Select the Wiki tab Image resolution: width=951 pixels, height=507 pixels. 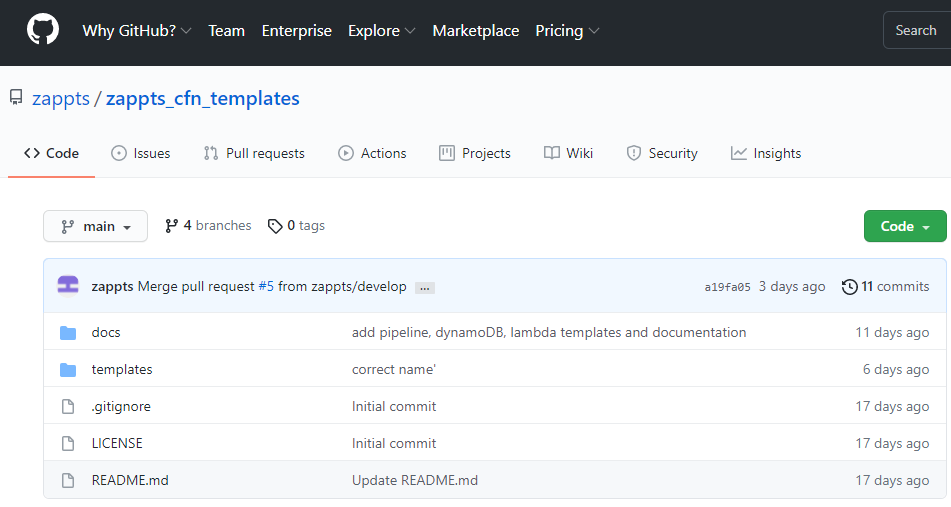tap(568, 153)
